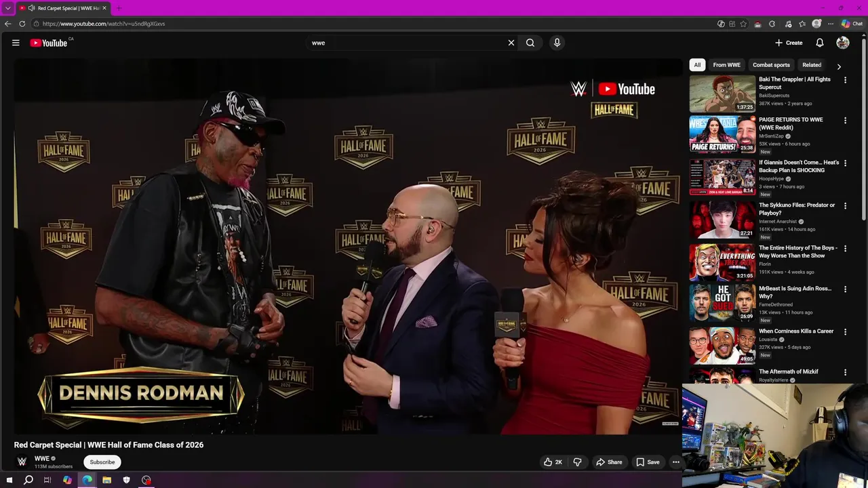Image resolution: width=868 pixels, height=488 pixels.
Task: Open the options menu for The Aftermath of Mizkif
Action: [845, 373]
